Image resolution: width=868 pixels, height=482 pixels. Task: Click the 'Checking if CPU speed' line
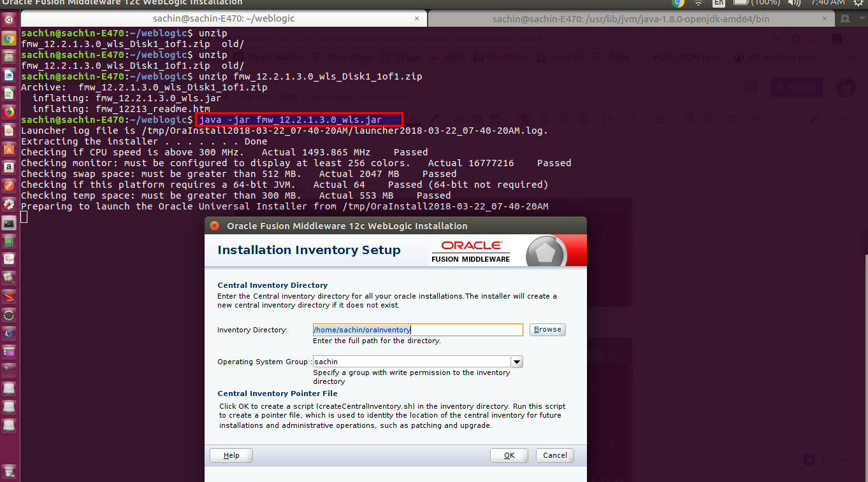pyautogui.click(x=224, y=152)
